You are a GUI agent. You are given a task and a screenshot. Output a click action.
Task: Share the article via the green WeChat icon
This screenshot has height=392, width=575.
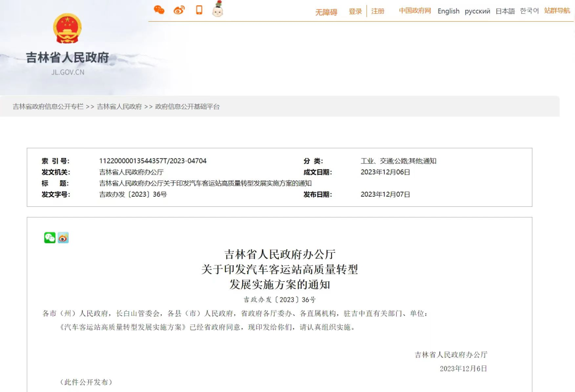coord(48,238)
